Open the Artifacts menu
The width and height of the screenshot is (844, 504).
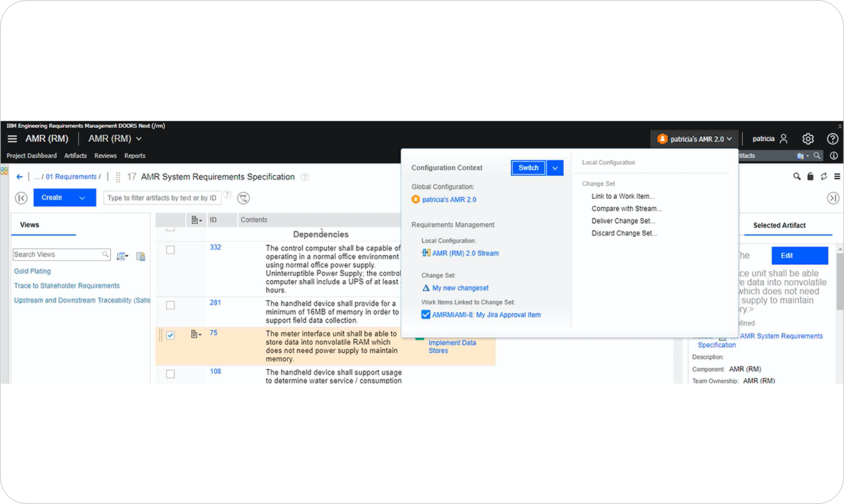(76, 156)
